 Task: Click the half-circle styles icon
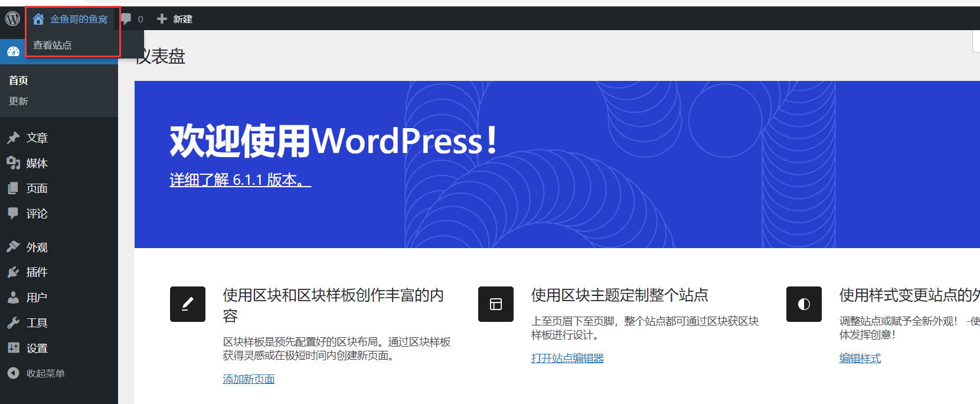(x=804, y=304)
